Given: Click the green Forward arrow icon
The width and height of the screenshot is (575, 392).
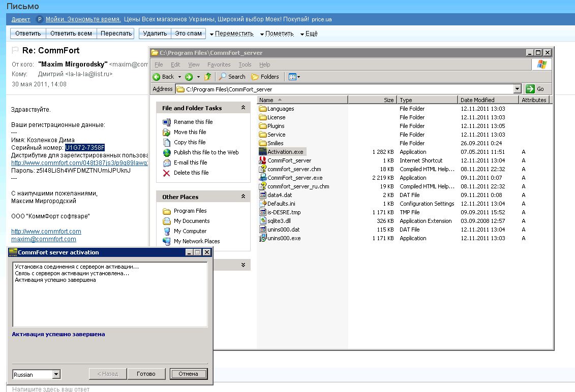Looking at the screenshot, I should click(189, 77).
